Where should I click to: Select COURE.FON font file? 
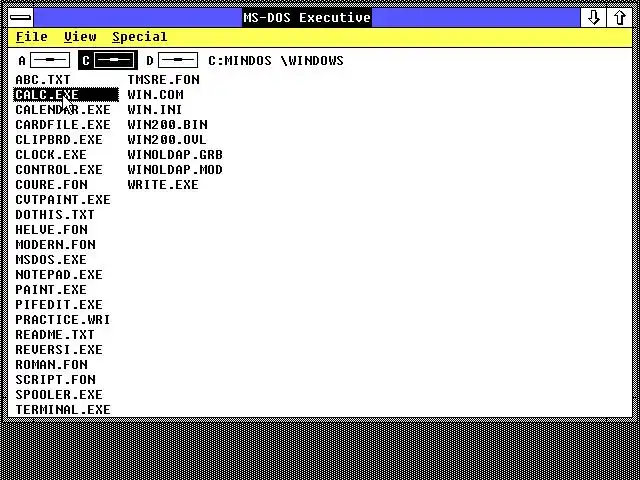pos(51,184)
